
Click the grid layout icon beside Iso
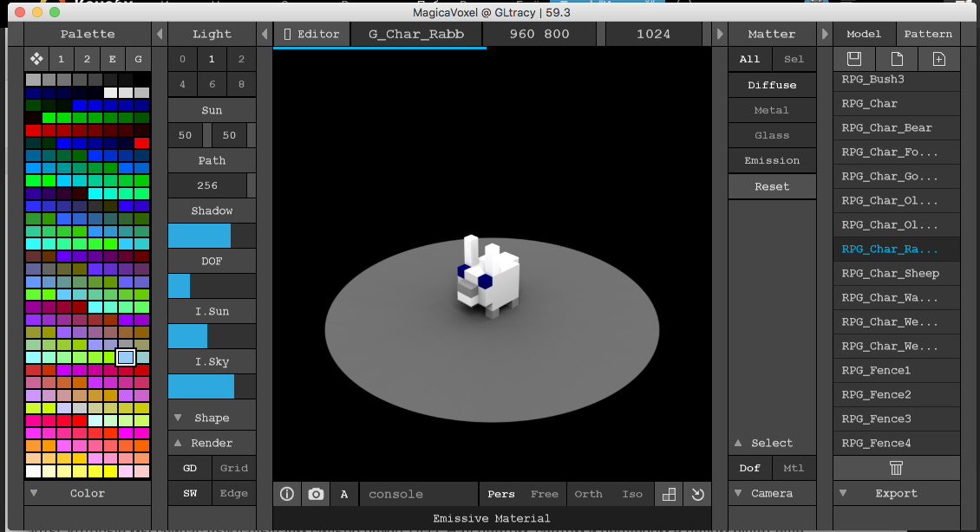668,494
